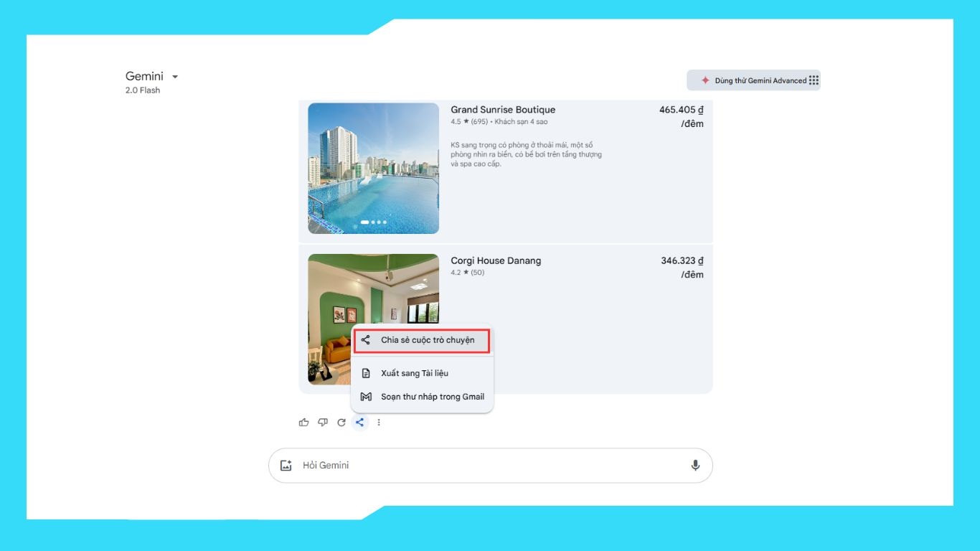The image size is (980, 551).
Task: Click the '4.2 ★ (50)' rating
Action: click(x=467, y=273)
